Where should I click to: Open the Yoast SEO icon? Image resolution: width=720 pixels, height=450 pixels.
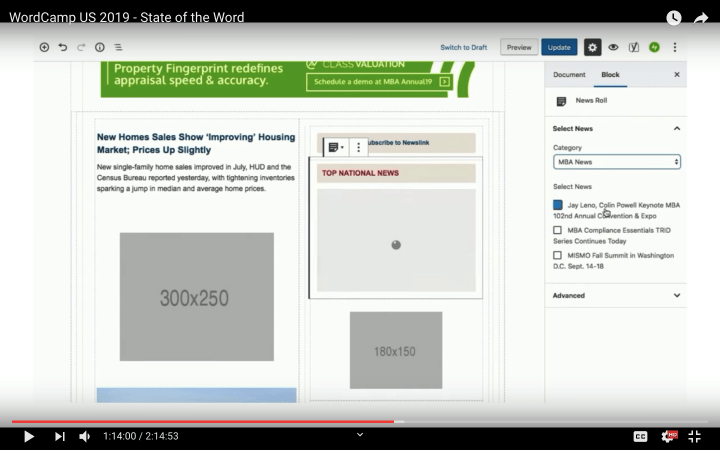pos(634,47)
